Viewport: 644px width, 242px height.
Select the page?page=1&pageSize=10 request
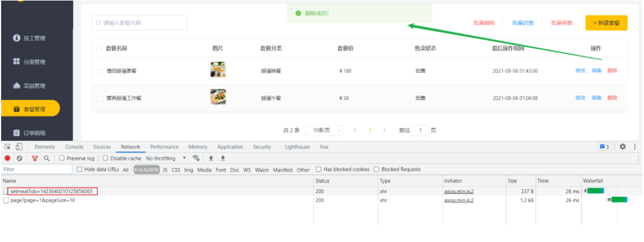(x=43, y=200)
